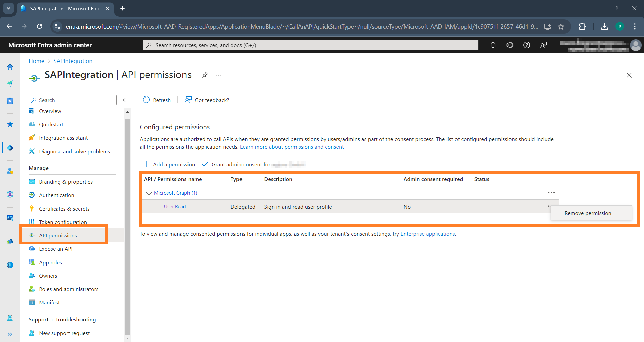Click the Status column header

coord(482,179)
